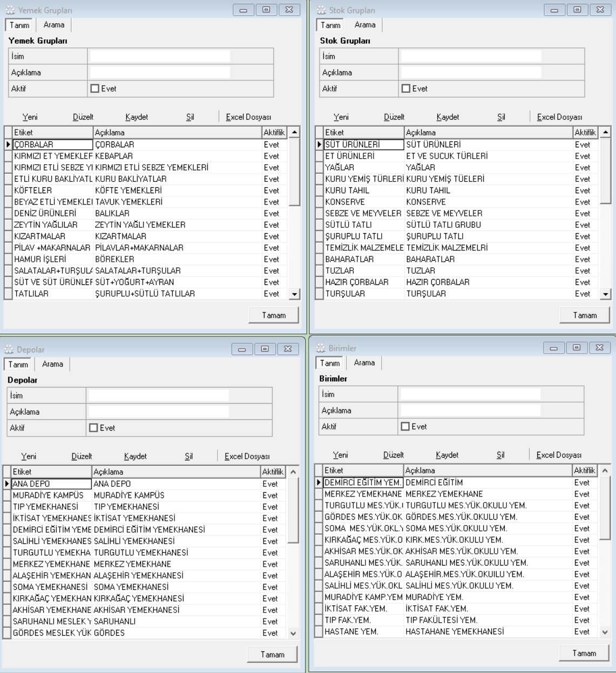Click the Açıklama field in Stok Grupları
The height and width of the screenshot is (673, 616).
pyautogui.click(x=471, y=72)
